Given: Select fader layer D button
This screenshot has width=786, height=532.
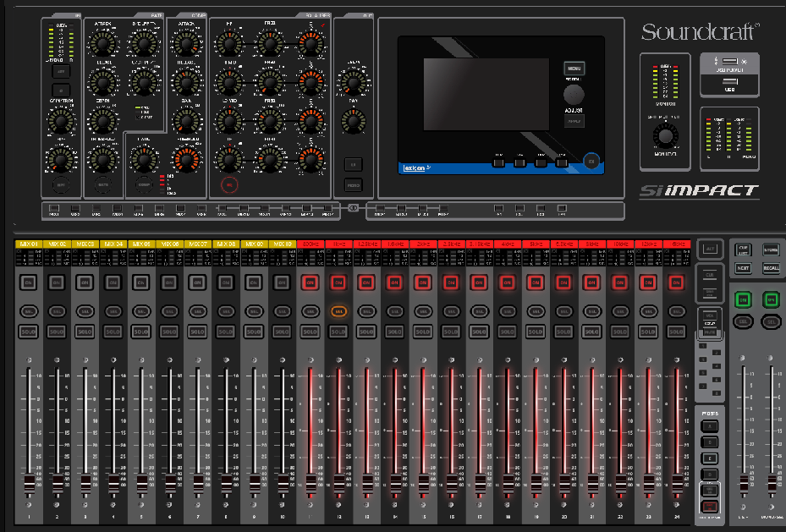Looking at the screenshot, I should pyautogui.click(x=709, y=474).
